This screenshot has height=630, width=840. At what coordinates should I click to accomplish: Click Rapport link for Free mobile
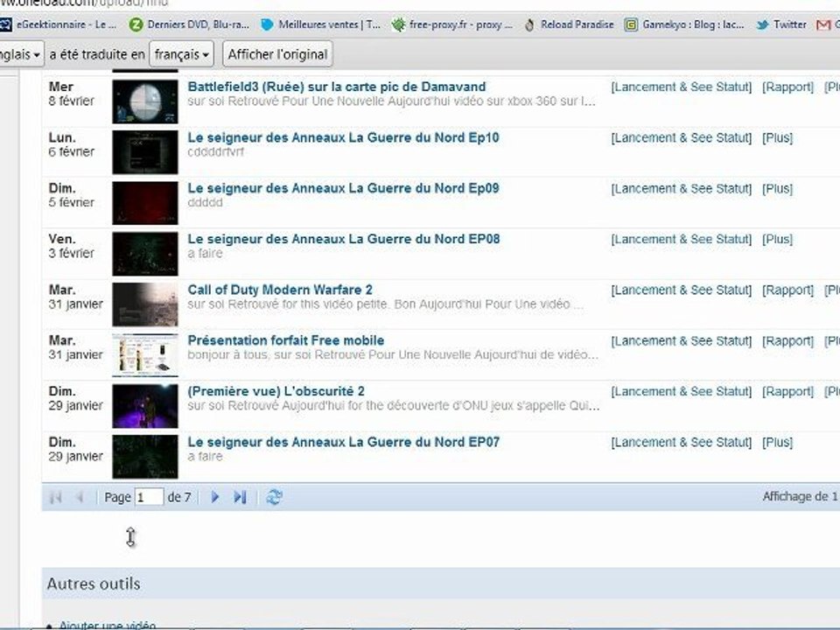click(x=788, y=341)
